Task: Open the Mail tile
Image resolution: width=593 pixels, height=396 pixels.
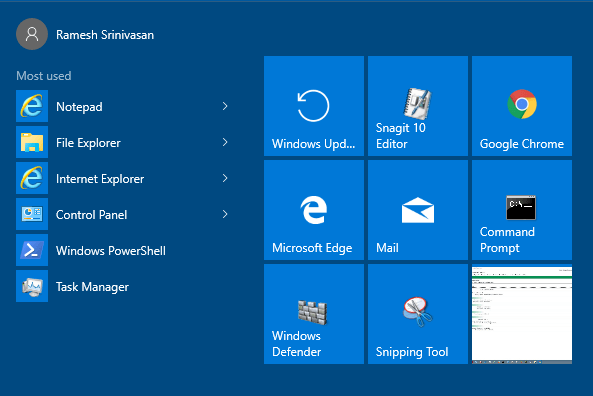Action: tap(418, 210)
